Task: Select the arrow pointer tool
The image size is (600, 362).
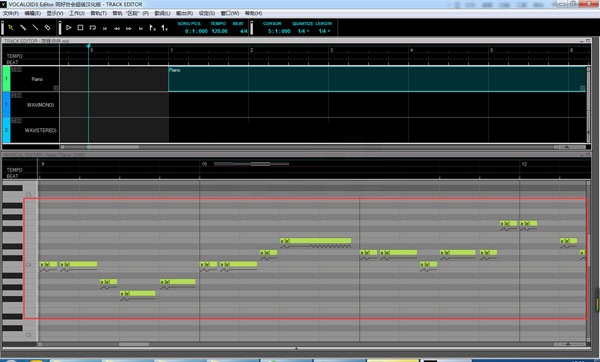Action: click(11, 28)
